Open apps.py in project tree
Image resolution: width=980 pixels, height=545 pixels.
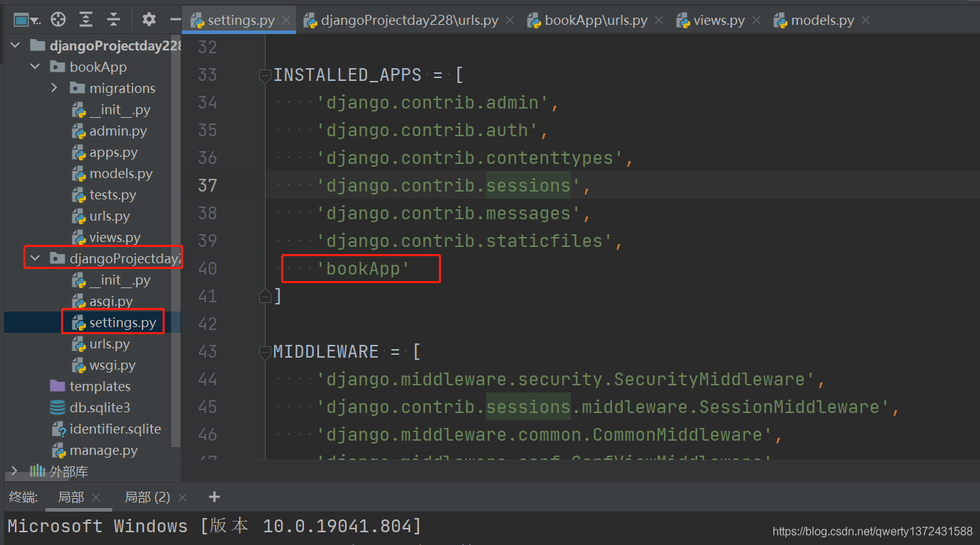[114, 153]
